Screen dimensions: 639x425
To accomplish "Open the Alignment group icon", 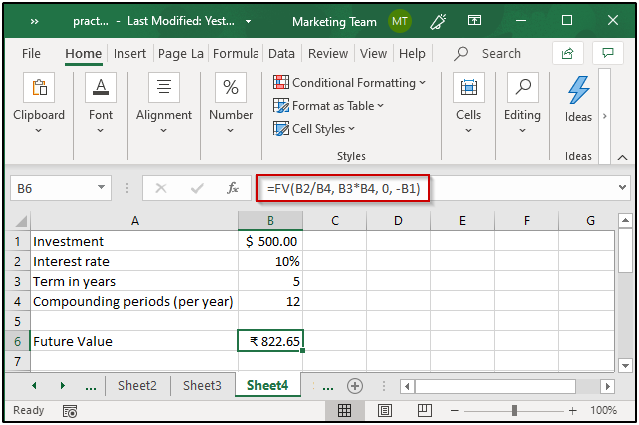I will pos(164,87).
